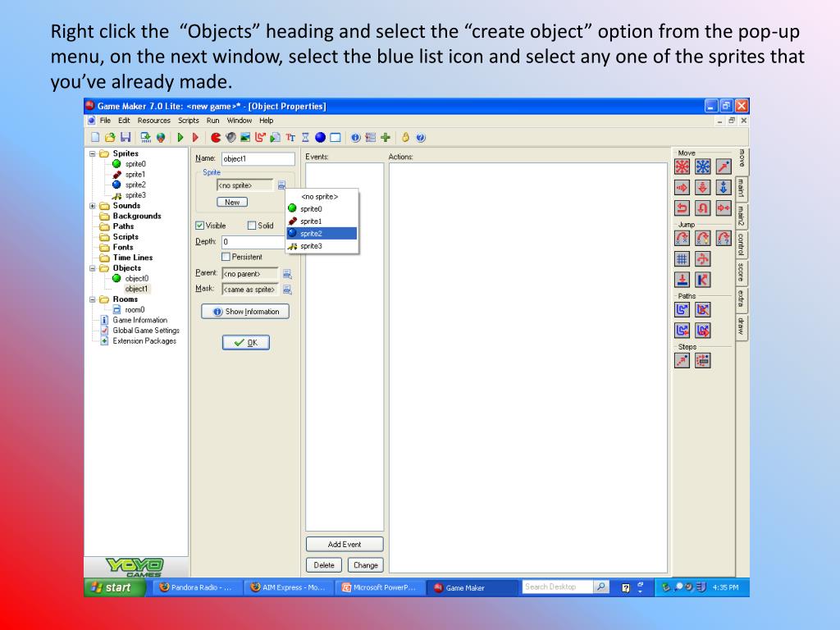Select the Set Gravity action
The image size is (840, 630).
724,188
